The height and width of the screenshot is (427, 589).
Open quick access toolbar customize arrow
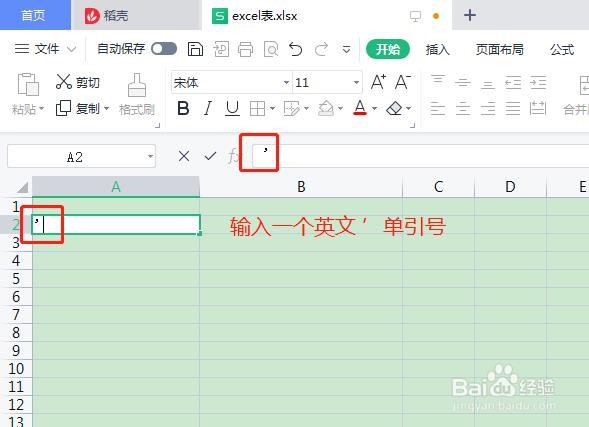tap(346, 49)
